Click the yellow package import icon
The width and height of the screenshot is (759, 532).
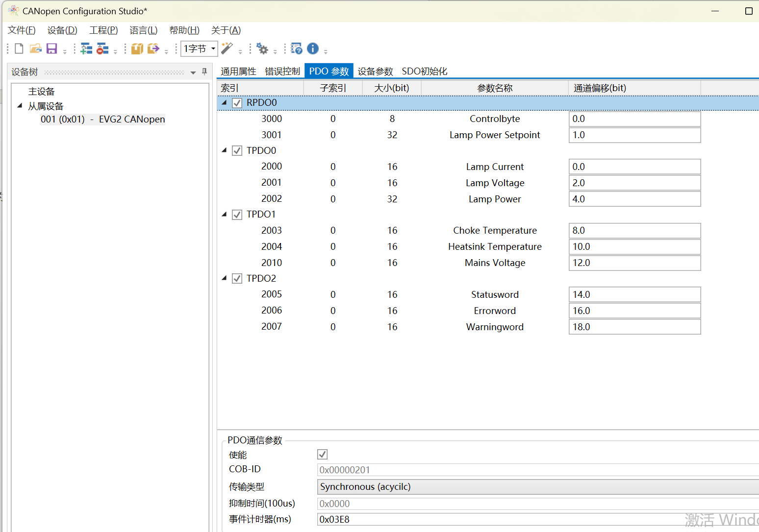137,48
